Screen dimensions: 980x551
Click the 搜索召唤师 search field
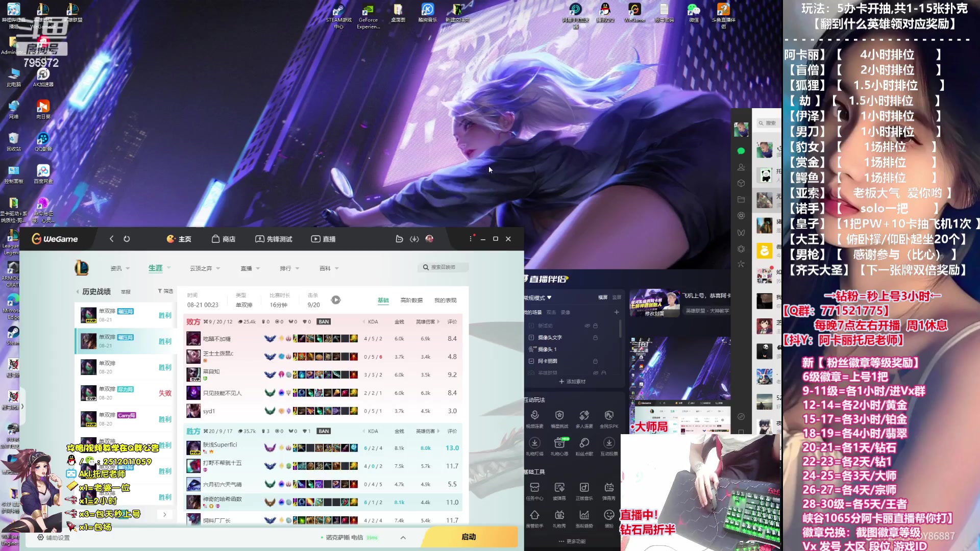443,267
